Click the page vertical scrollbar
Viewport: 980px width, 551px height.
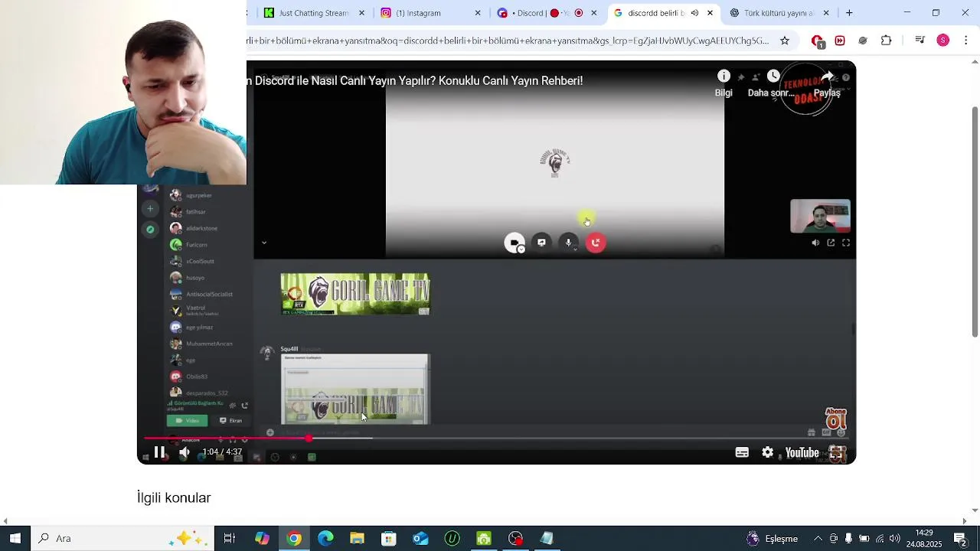point(975,221)
